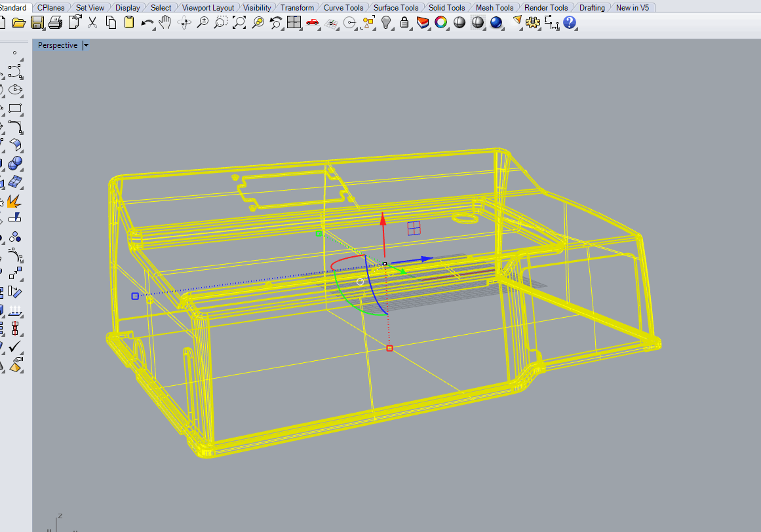Click the Help question mark icon
The image size is (761, 532).
(569, 22)
